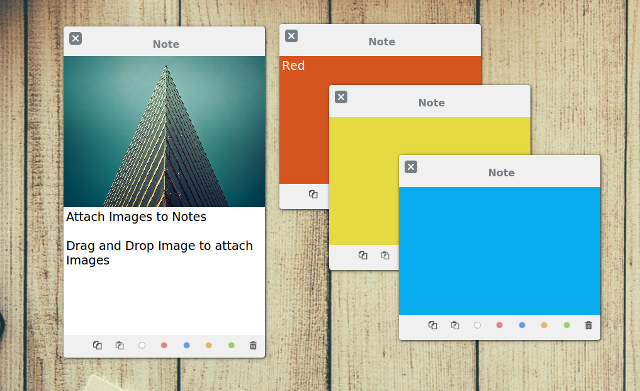Viewport: 640px width, 391px height.
Task: Click into the text reading "Red"
Action: (x=293, y=66)
